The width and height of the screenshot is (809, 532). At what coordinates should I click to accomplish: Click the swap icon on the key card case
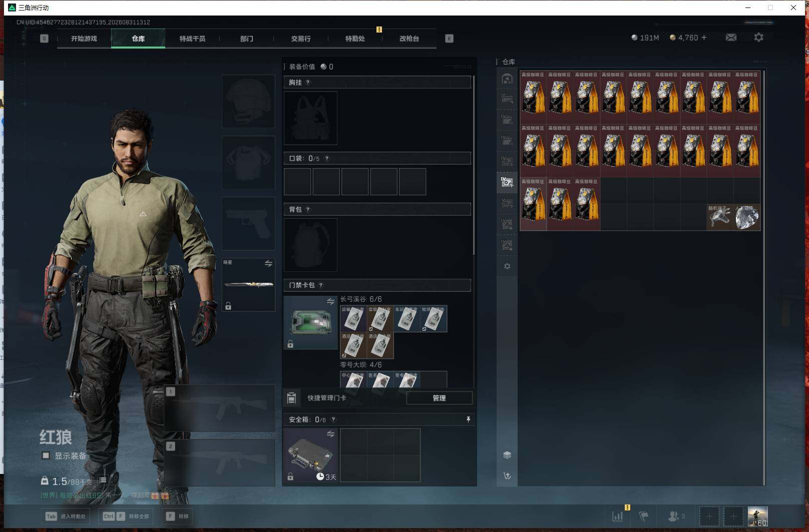pos(330,301)
